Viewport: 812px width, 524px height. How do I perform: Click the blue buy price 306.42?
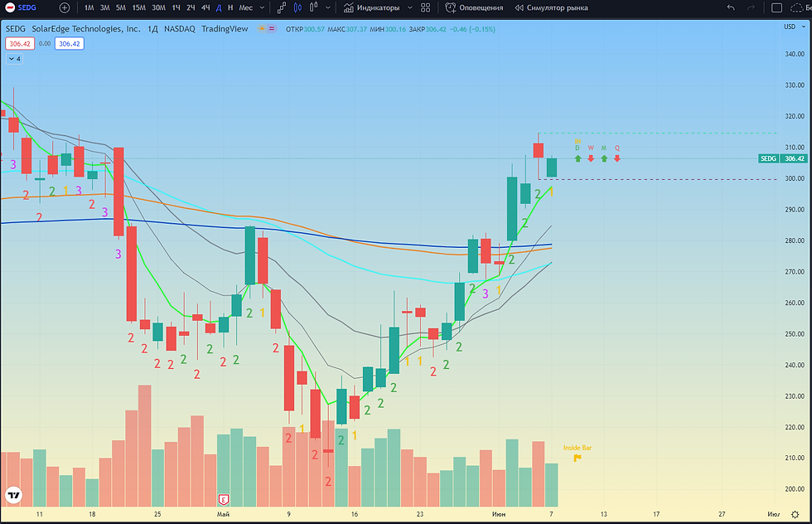tap(70, 44)
